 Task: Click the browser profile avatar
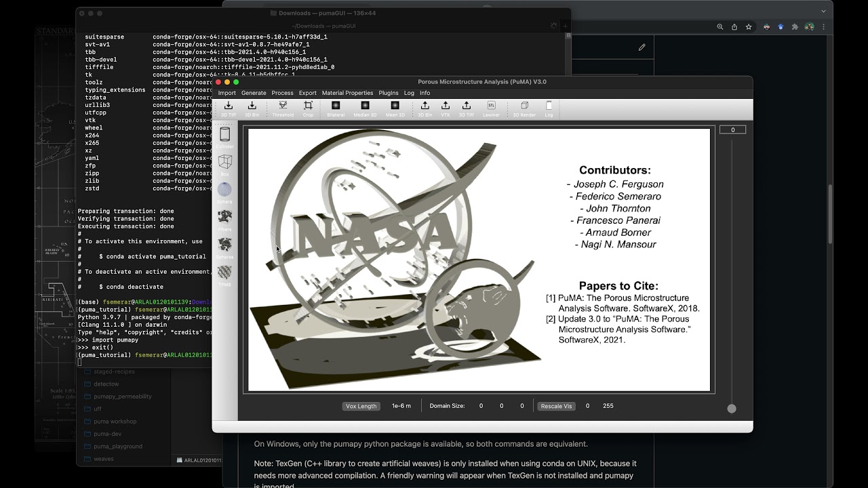click(x=809, y=27)
